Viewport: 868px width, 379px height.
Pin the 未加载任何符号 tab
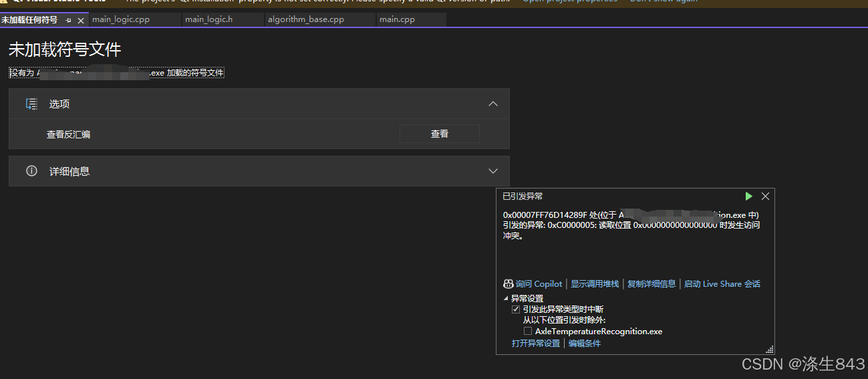[68, 20]
